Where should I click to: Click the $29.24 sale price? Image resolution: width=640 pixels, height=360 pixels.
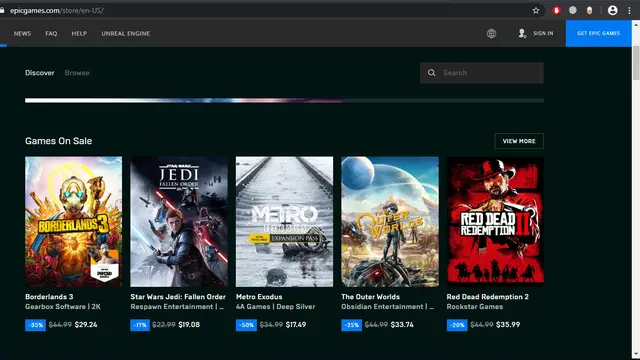[x=86, y=325]
